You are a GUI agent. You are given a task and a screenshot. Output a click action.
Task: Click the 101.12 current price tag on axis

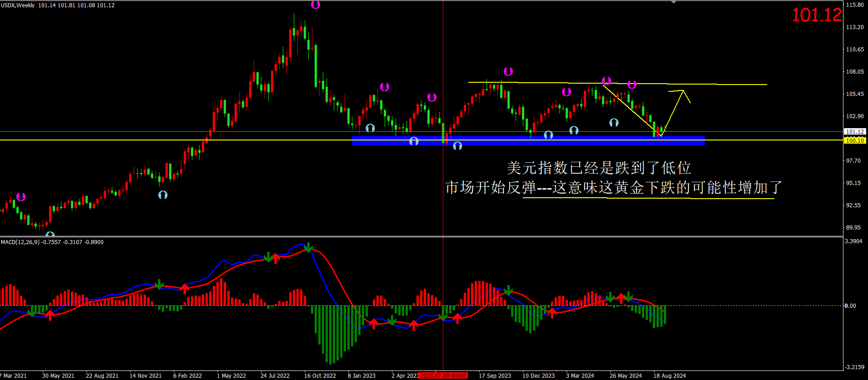pos(855,132)
